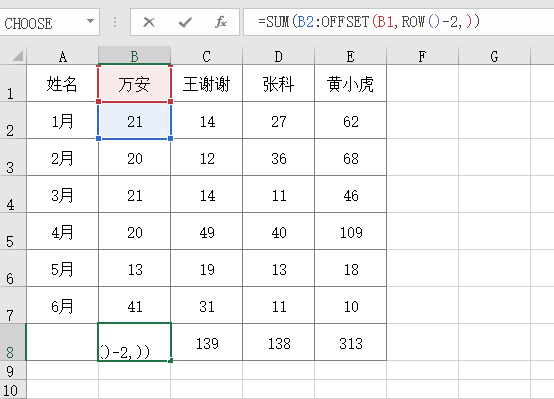Click the total cell showing 313
This screenshot has width=554, height=399.
(x=350, y=342)
